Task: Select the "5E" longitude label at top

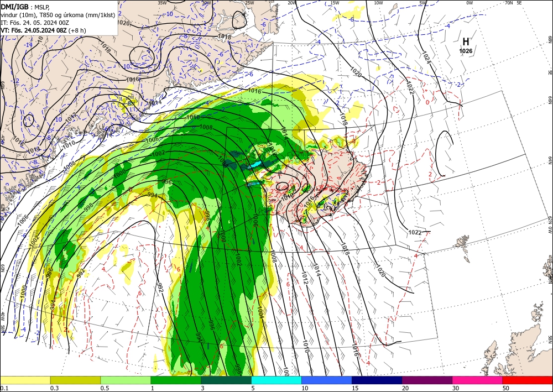Action: click(x=519, y=3)
